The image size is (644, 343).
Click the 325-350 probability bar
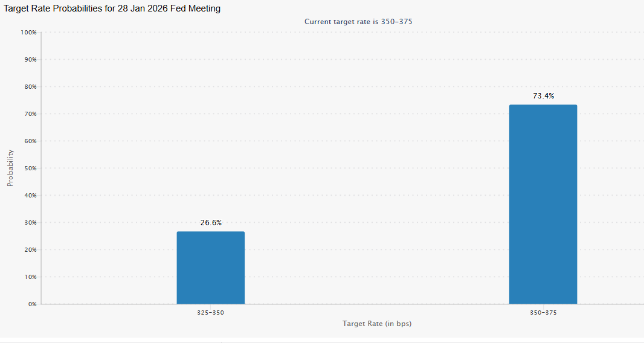pyautogui.click(x=210, y=268)
